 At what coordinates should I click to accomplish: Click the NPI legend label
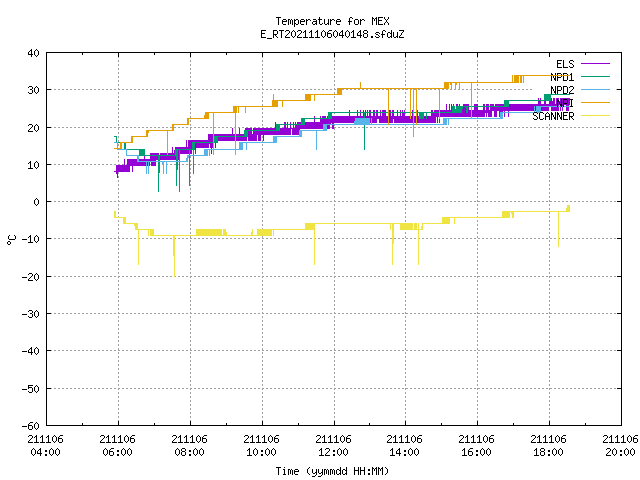coord(565,103)
